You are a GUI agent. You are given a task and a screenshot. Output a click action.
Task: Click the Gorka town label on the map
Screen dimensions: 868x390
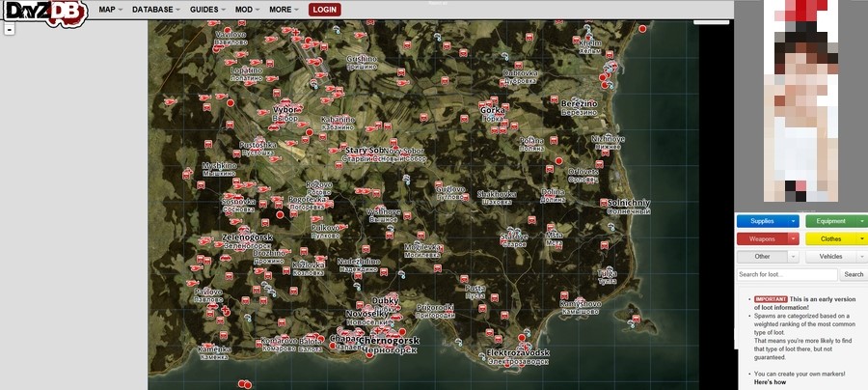[x=493, y=111]
